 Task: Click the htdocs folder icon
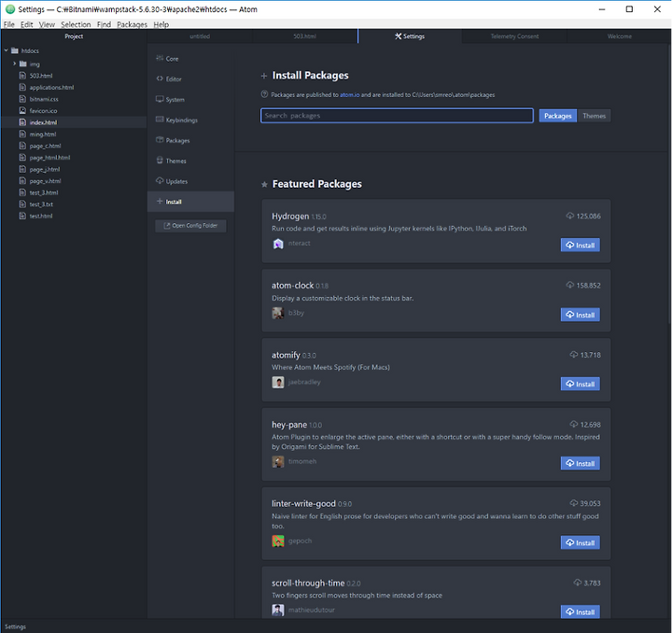(x=15, y=50)
